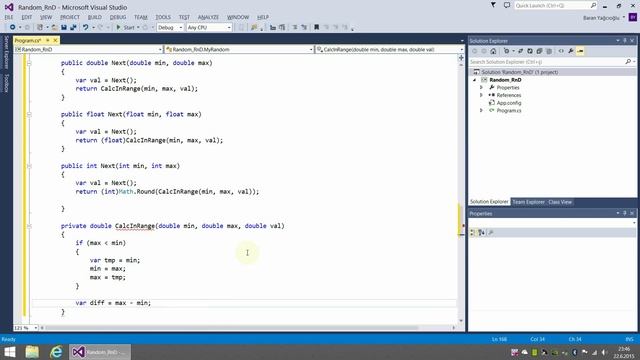This screenshot has width=640, height=360.
Task: Open the Debug configuration dropdown
Action: click(170, 27)
